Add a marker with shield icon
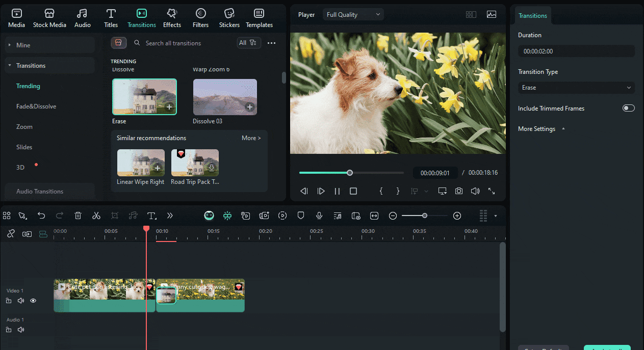This screenshot has width=644, height=350. click(301, 216)
